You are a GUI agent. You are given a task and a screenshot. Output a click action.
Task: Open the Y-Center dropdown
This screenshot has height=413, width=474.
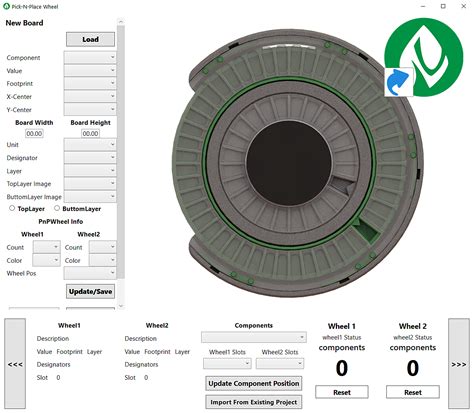point(90,109)
